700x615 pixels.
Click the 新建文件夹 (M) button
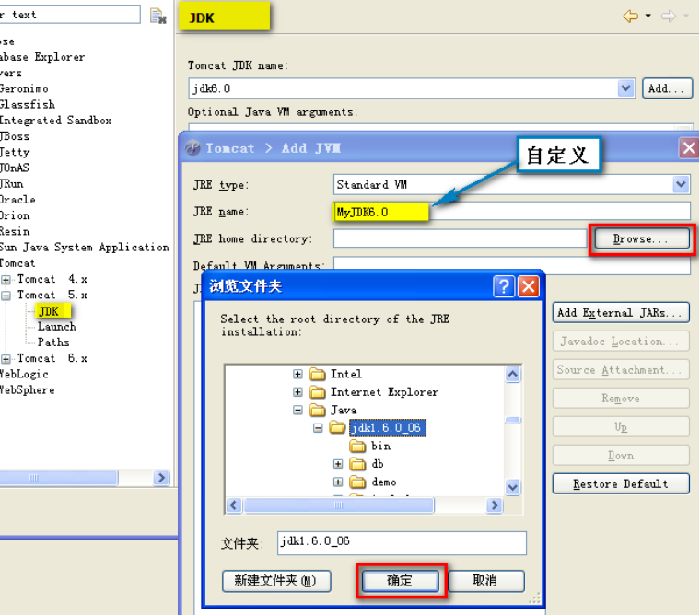click(x=276, y=581)
